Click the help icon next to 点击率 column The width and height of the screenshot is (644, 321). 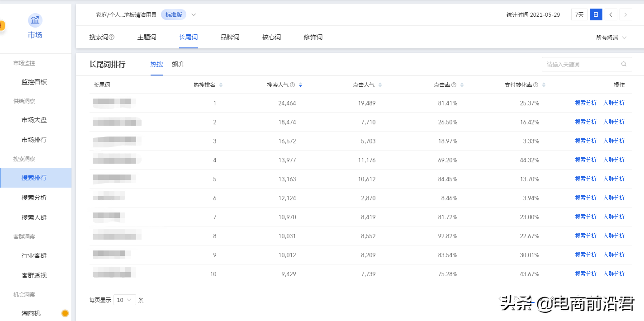453,85
